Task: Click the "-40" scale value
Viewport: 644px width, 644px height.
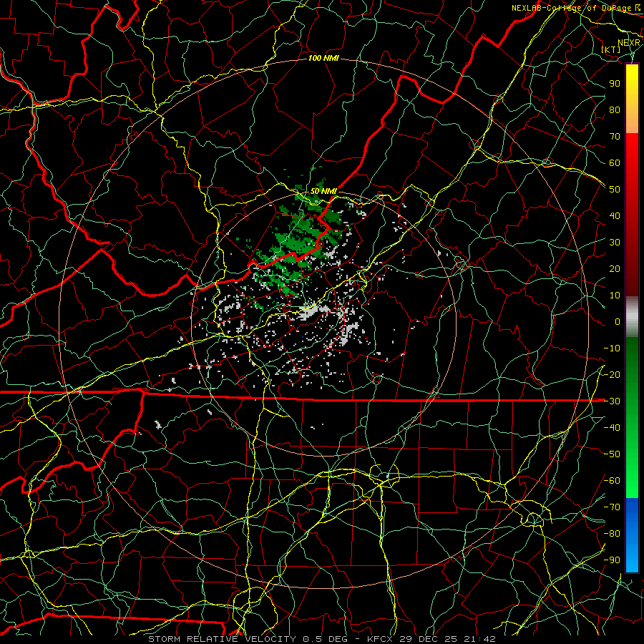Action: tap(612, 428)
